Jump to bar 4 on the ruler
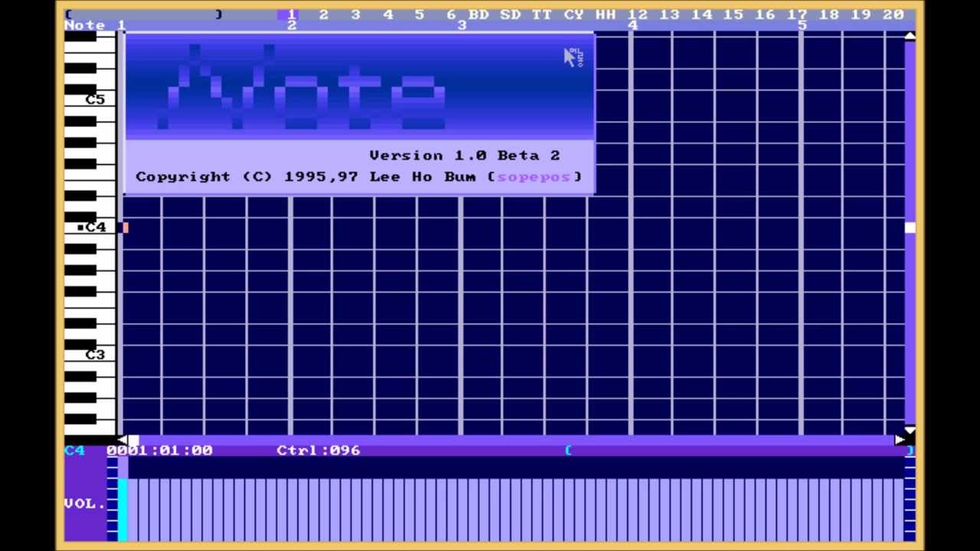This screenshot has width=980, height=551. tap(632, 25)
